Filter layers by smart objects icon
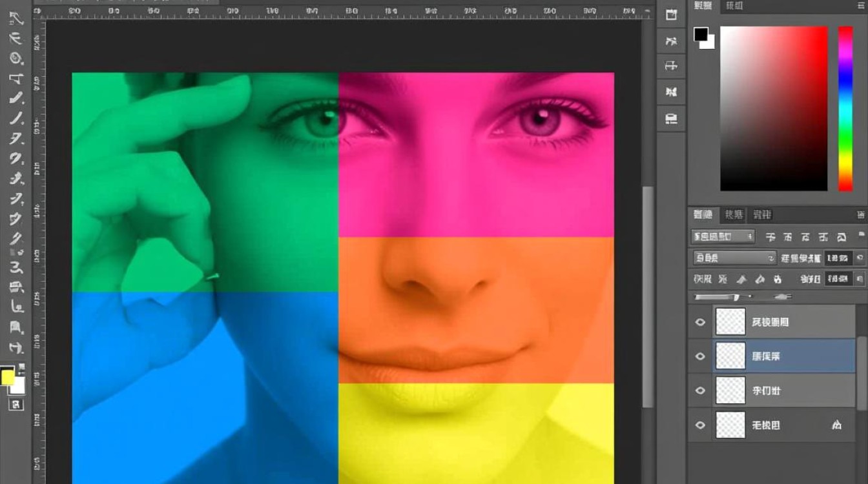This screenshot has width=868, height=484. (841, 237)
